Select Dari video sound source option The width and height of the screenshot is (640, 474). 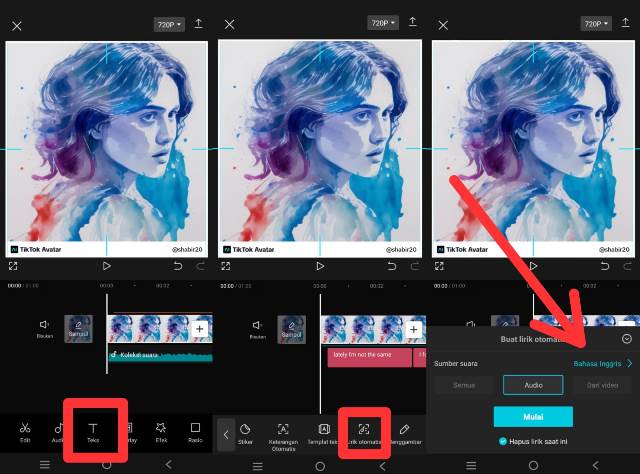[602, 385]
